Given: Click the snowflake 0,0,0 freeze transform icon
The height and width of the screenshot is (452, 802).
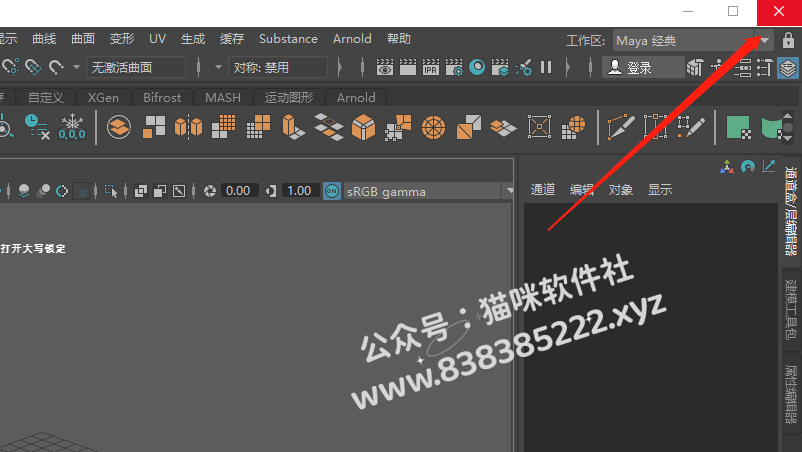Looking at the screenshot, I should click(x=72, y=127).
